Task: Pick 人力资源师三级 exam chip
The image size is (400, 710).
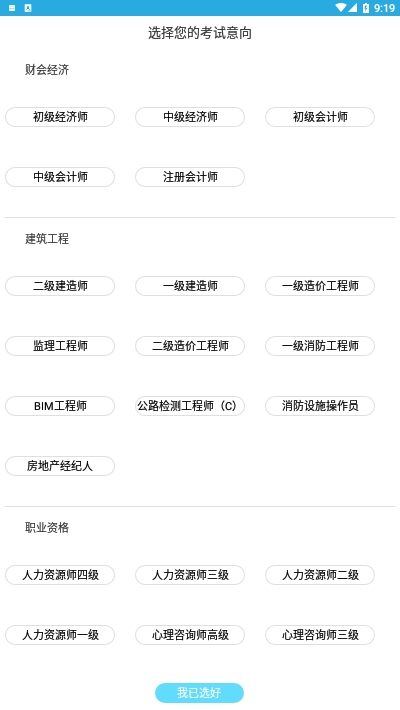Action: coord(190,575)
